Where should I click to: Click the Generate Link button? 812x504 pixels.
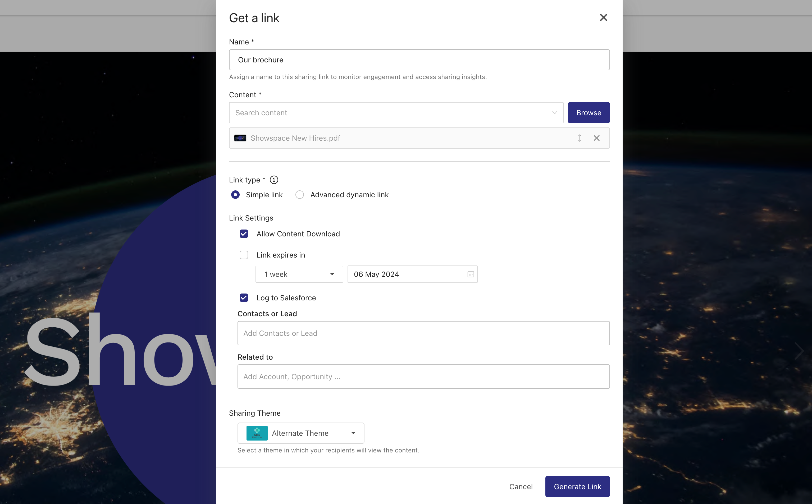point(577,486)
